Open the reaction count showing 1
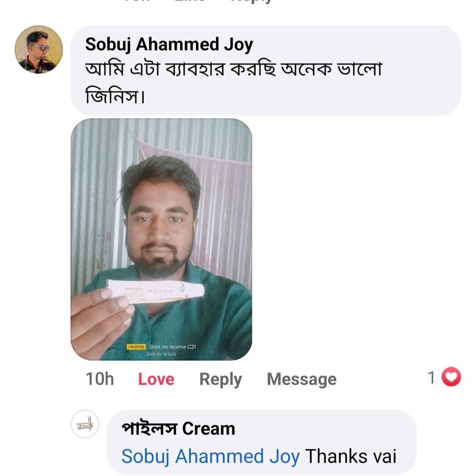This screenshot has width=476, height=476. 431,377
